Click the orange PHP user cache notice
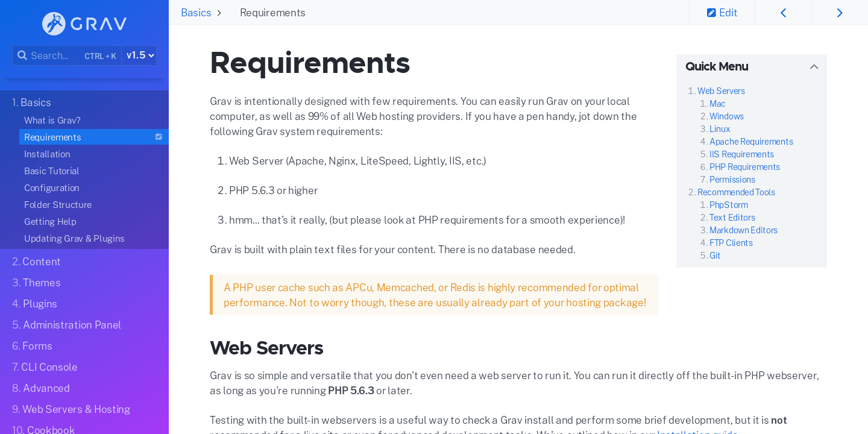 (434, 295)
